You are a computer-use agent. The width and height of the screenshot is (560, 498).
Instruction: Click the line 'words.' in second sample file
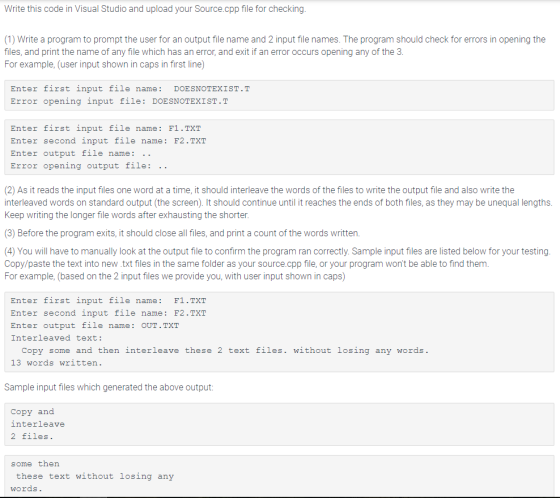(x=26, y=489)
